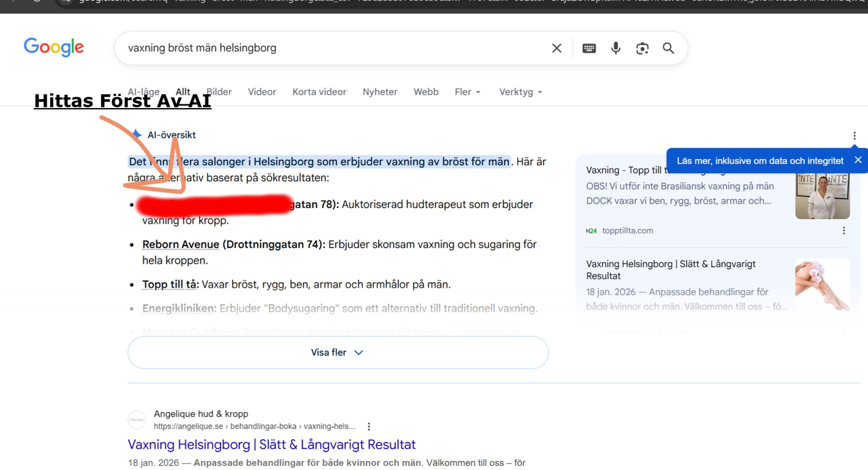Open the Verktyg dropdown

521,92
